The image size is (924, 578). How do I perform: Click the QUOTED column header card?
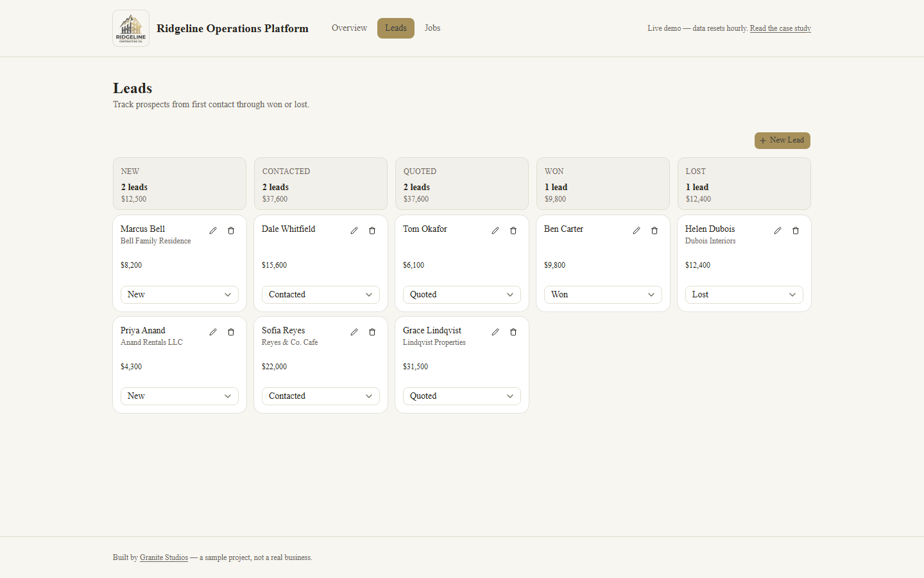tap(462, 184)
